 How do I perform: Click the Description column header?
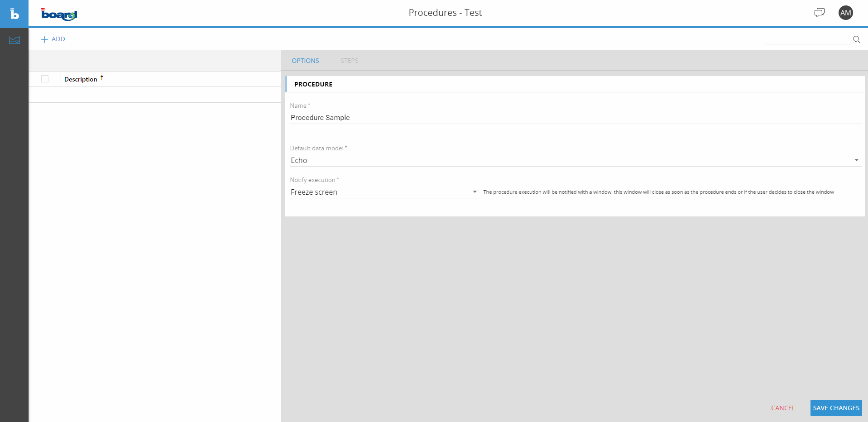pyautogui.click(x=81, y=79)
